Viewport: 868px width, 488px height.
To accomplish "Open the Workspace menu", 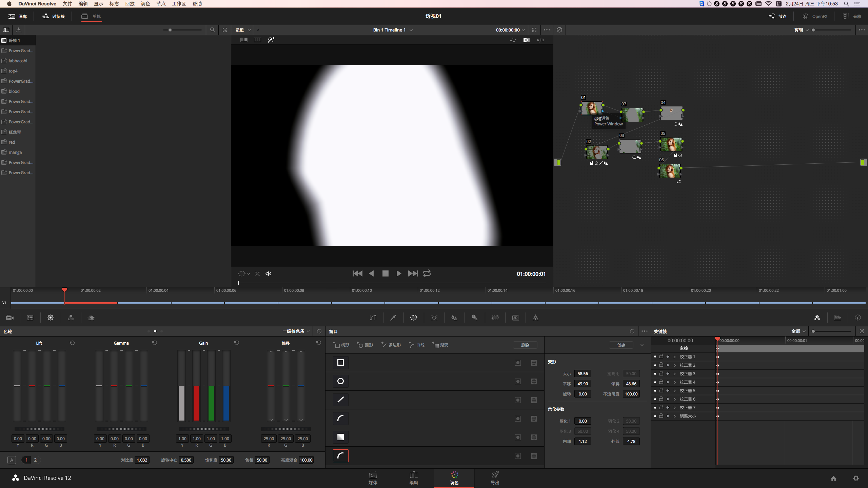I will click(179, 4).
